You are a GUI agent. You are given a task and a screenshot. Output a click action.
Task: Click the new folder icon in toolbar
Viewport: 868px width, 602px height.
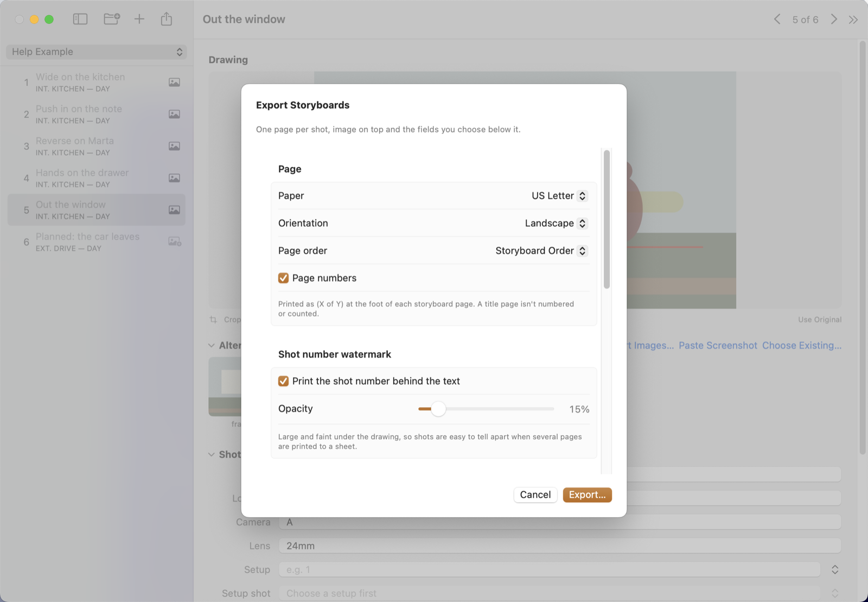point(112,19)
